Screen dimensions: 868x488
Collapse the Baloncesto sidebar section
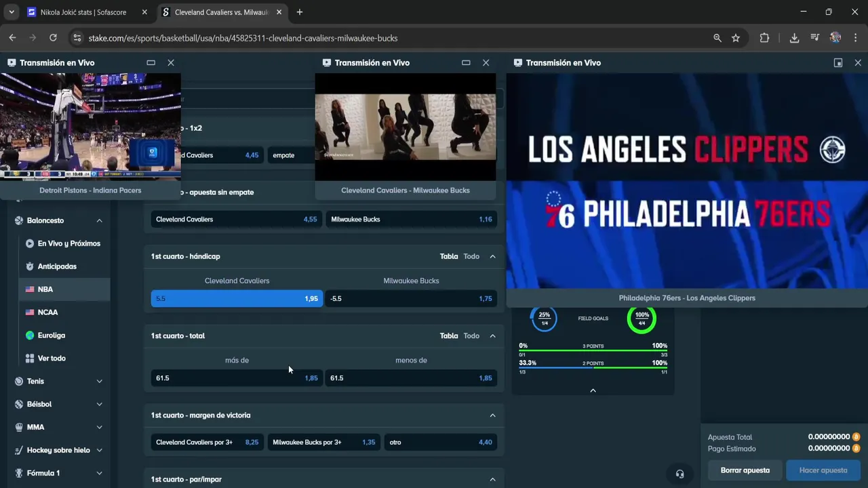[x=99, y=220]
